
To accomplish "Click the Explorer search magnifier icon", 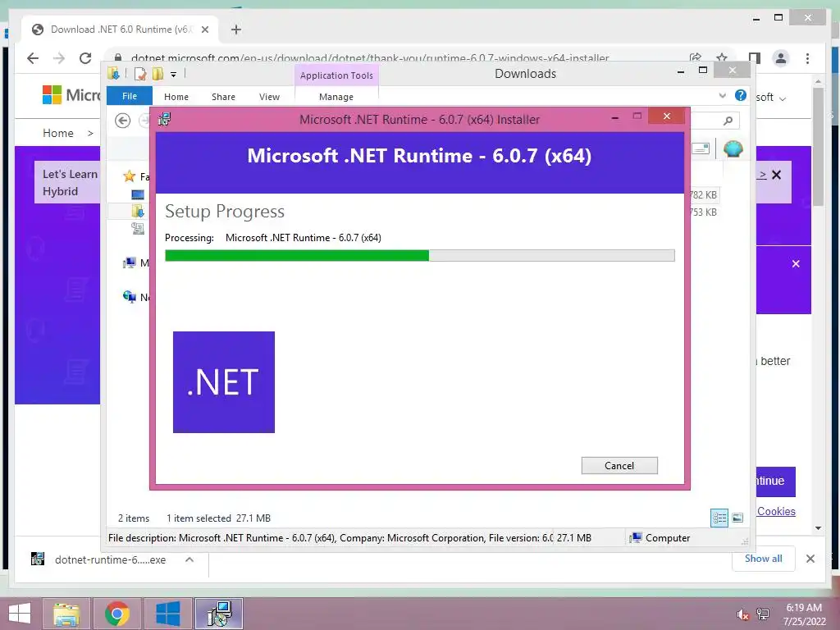I will pyautogui.click(x=728, y=121).
